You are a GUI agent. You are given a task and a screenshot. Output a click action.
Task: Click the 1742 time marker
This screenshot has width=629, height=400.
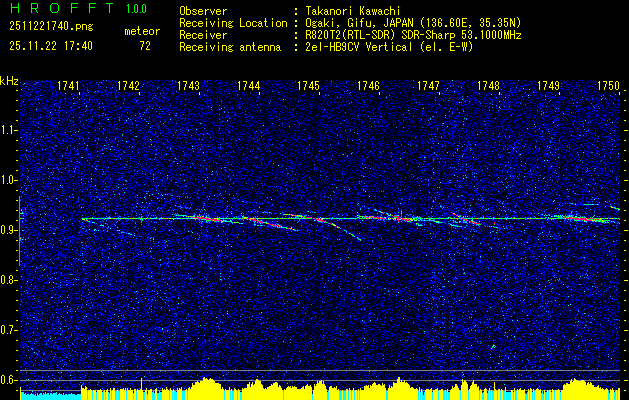(x=128, y=86)
